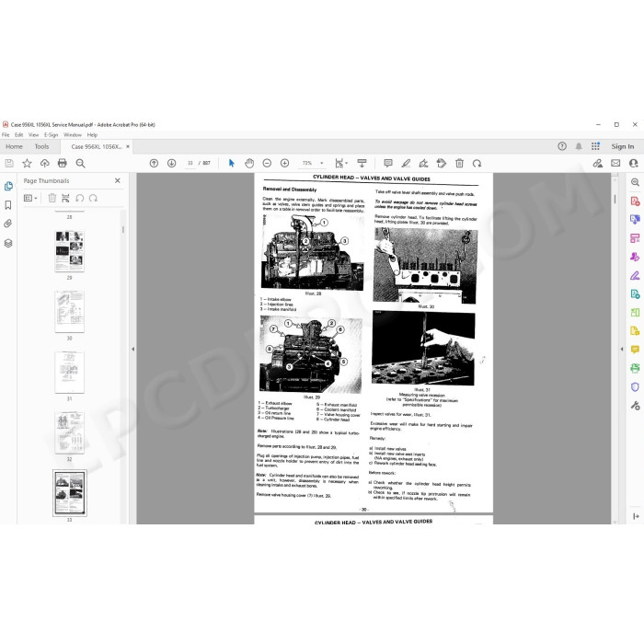Screen dimensions: 644x644
Task: Click the share link icon
Action: pyautogui.click(x=598, y=164)
